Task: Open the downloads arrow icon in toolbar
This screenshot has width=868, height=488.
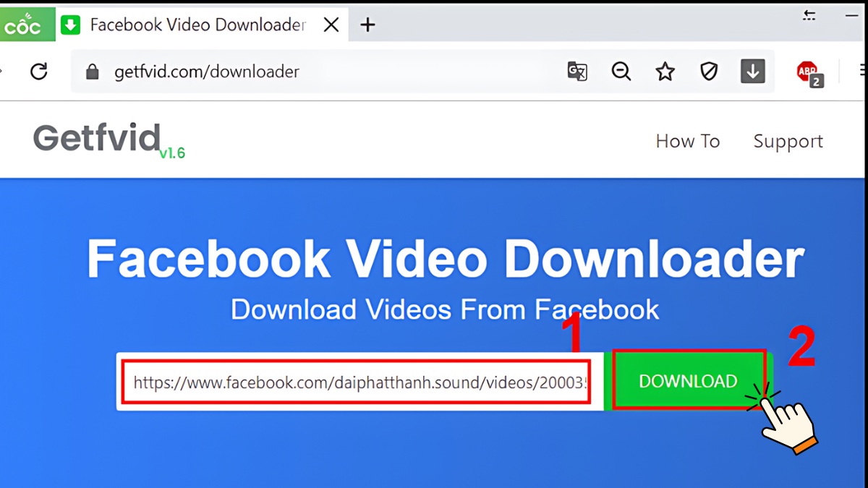Action: coord(753,71)
